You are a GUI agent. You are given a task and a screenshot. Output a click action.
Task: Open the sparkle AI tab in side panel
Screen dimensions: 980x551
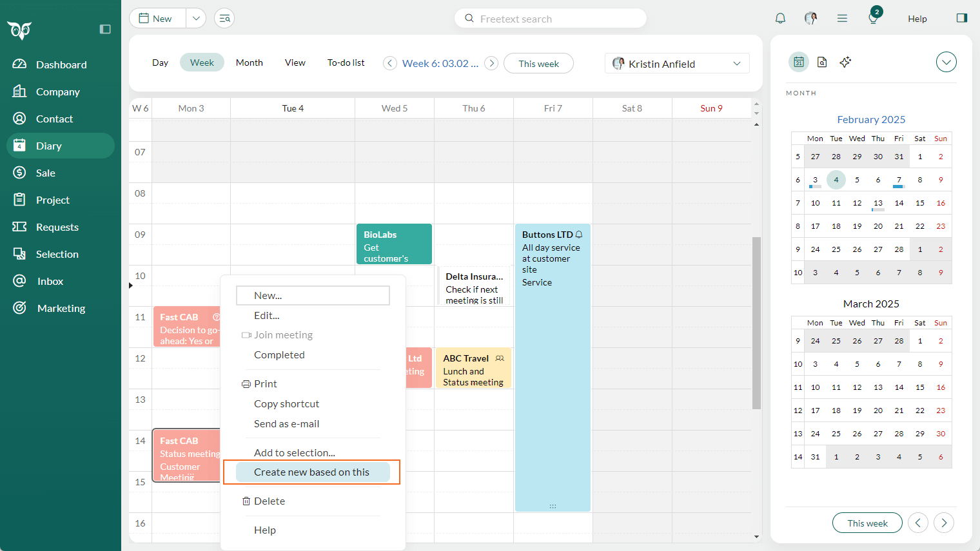point(845,62)
